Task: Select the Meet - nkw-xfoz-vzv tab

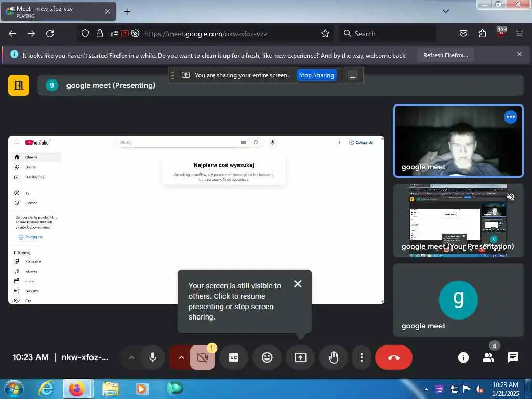Action: click(x=58, y=11)
